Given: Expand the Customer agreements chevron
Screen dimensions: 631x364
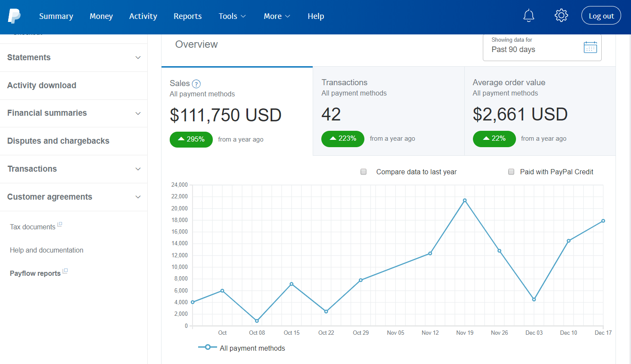Looking at the screenshot, I should [138, 197].
